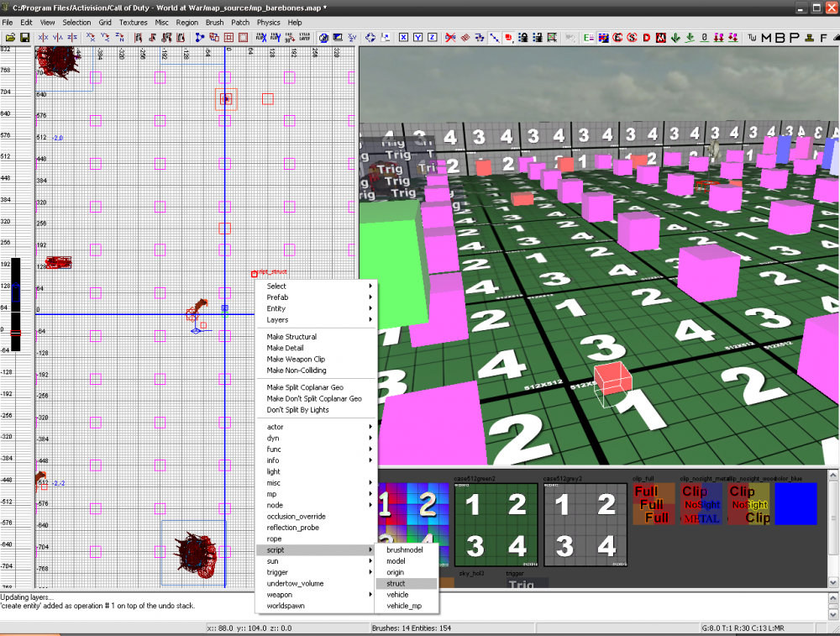Click Make Detail in context menu
The height and width of the screenshot is (636, 840).
pyautogui.click(x=285, y=348)
